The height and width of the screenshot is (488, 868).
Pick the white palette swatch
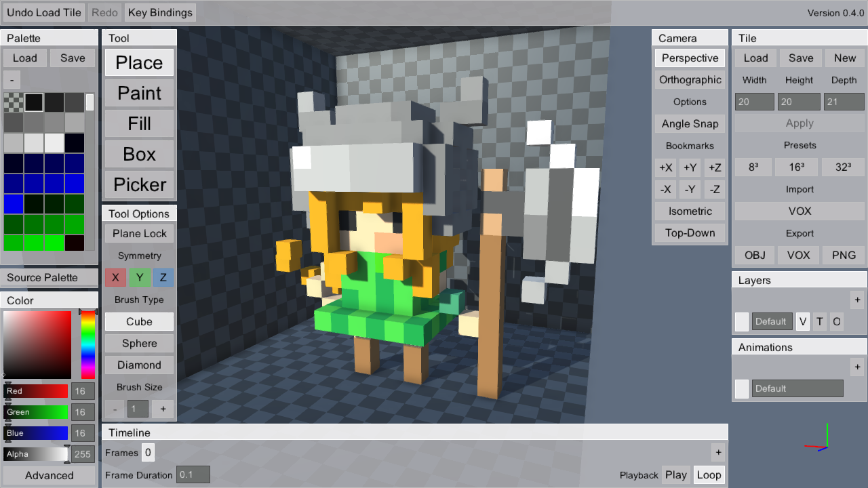pos(54,143)
